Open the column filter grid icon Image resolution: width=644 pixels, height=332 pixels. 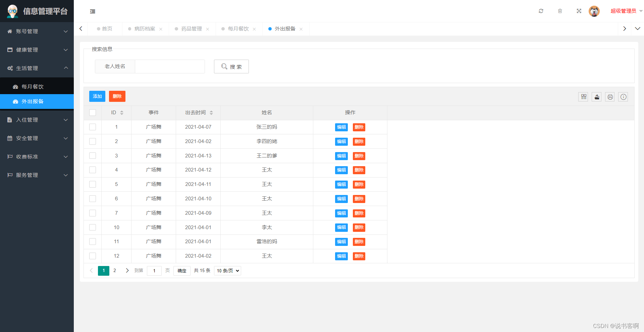point(583,97)
